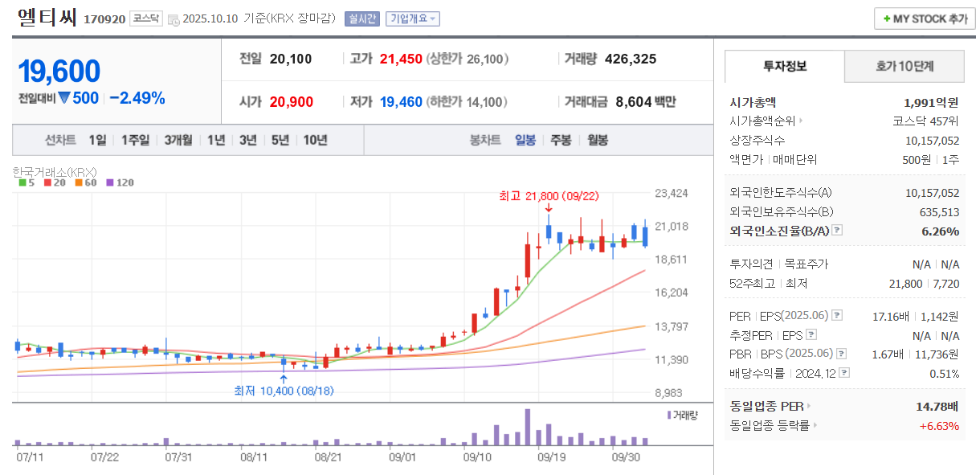Select the 주봉 candle chart
This screenshot has height=475, width=980.
tap(561, 140)
